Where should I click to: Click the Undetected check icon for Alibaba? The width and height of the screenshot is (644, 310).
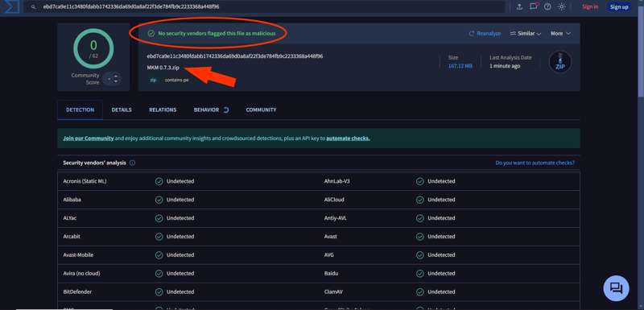(159, 200)
